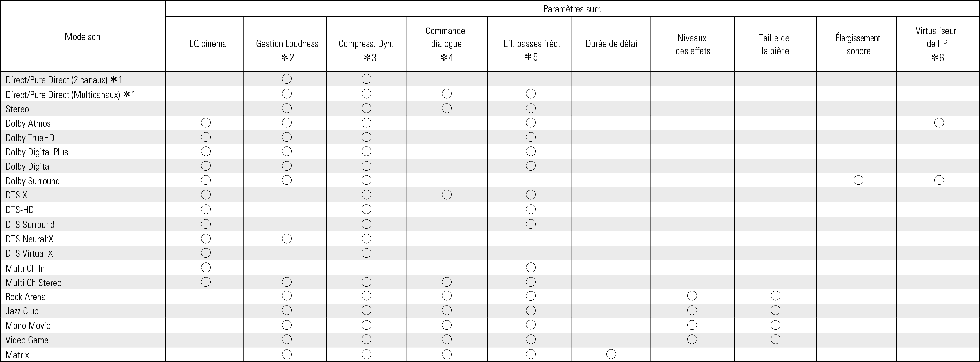This screenshot has width=980, height=362.
Task: Click the Virtualiseur de HP column header
Action: pos(935,43)
